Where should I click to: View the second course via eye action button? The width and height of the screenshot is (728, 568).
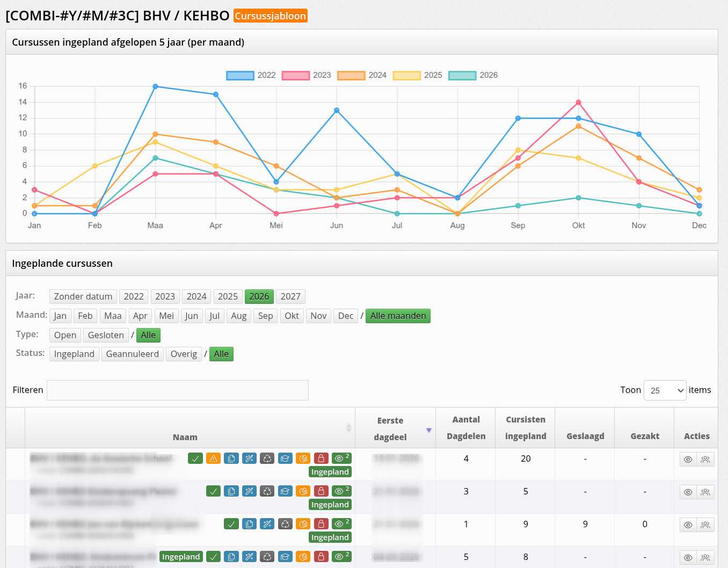(688, 492)
